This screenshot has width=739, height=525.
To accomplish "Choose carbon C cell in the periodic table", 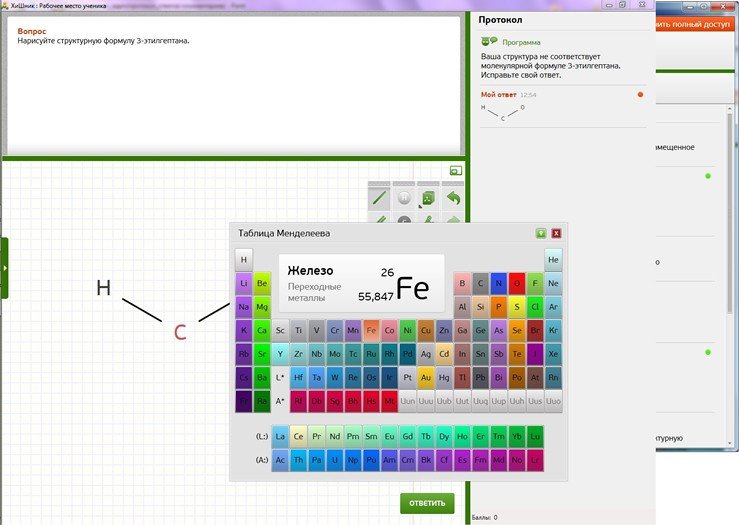I will (480, 283).
